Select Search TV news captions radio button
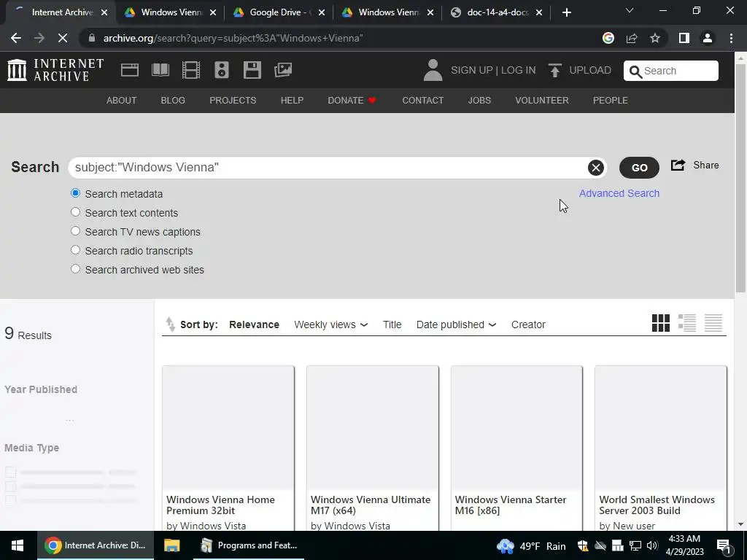 [75, 231]
